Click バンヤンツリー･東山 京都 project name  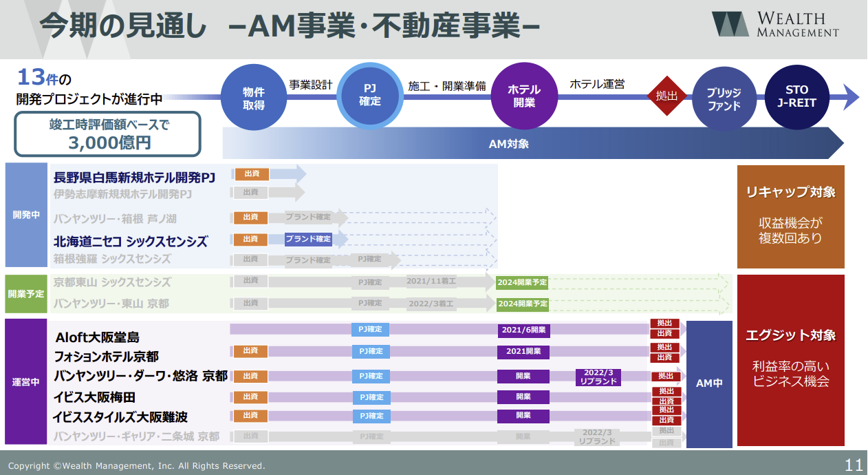111,304
